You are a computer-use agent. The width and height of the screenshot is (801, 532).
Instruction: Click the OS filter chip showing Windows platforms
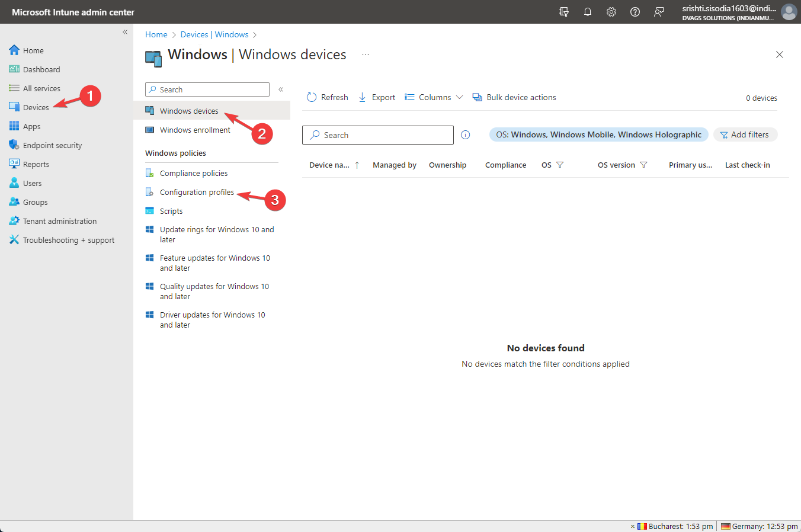(598, 134)
